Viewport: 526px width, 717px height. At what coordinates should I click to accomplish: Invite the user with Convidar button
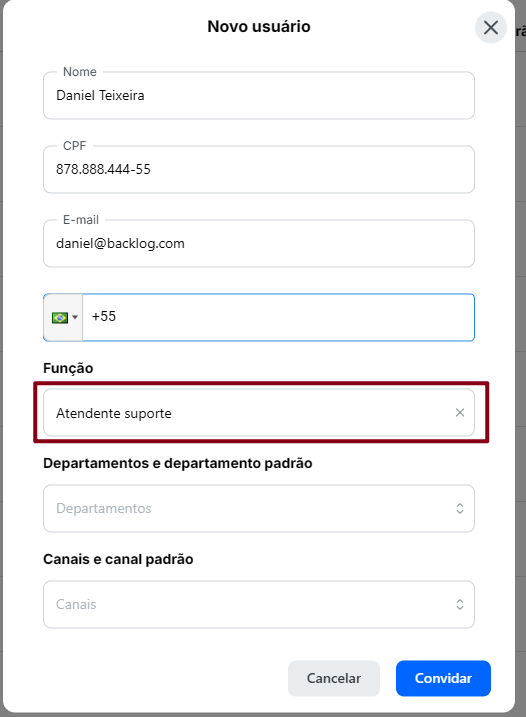pyautogui.click(x=443, y=678)
